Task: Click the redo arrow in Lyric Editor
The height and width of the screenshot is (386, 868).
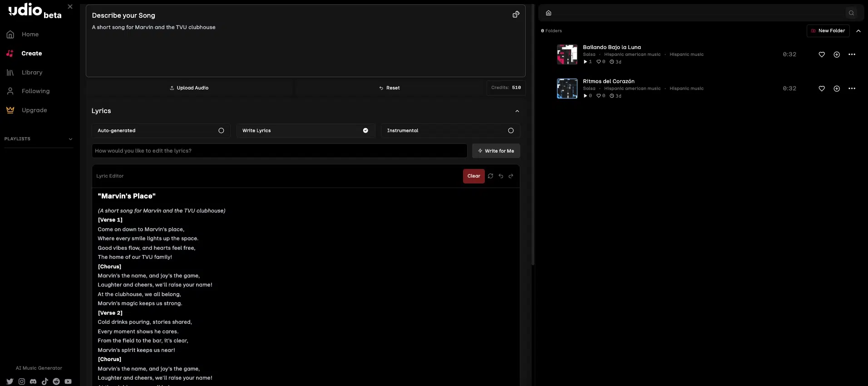Action: [511, 176]
